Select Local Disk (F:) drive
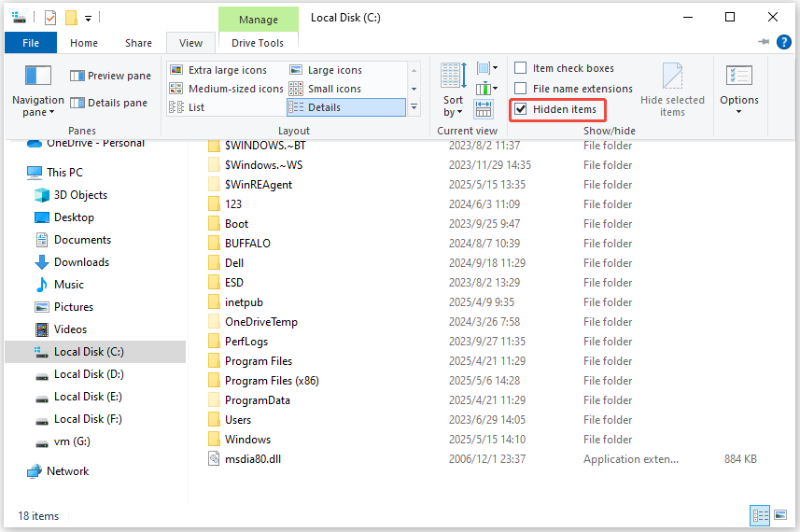800x532 pixels. pyautogui.click(x=78, y=419)
